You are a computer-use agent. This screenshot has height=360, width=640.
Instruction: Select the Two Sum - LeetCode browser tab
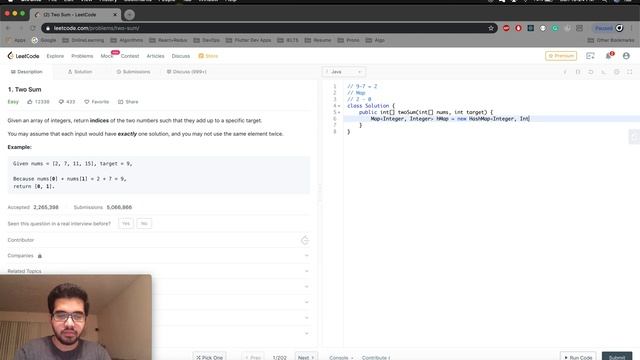pyautogui.click(x=76, y=15)
